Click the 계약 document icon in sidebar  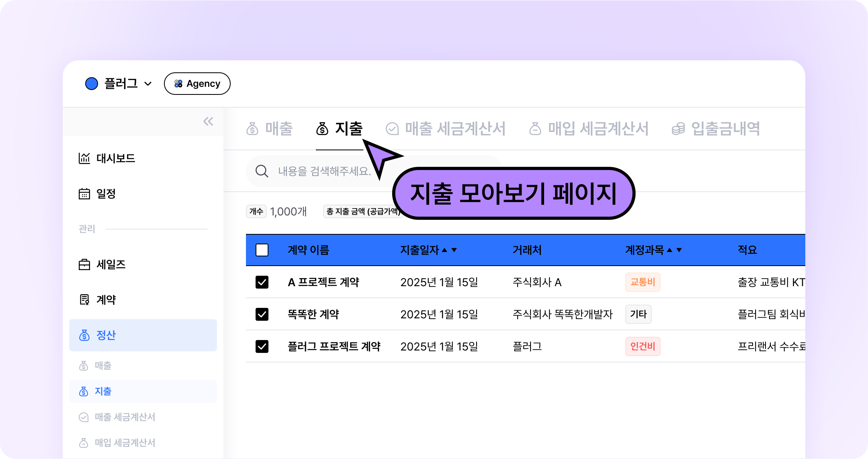(84, 300)
